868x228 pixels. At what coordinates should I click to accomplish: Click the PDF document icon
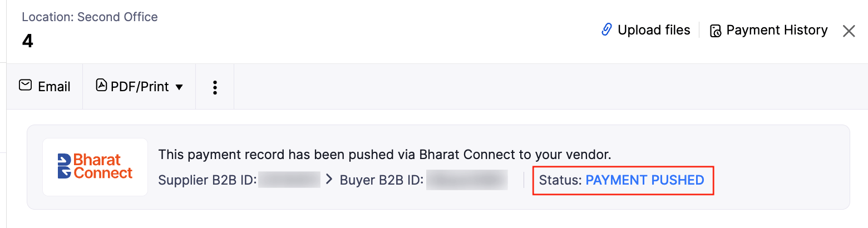101,86
